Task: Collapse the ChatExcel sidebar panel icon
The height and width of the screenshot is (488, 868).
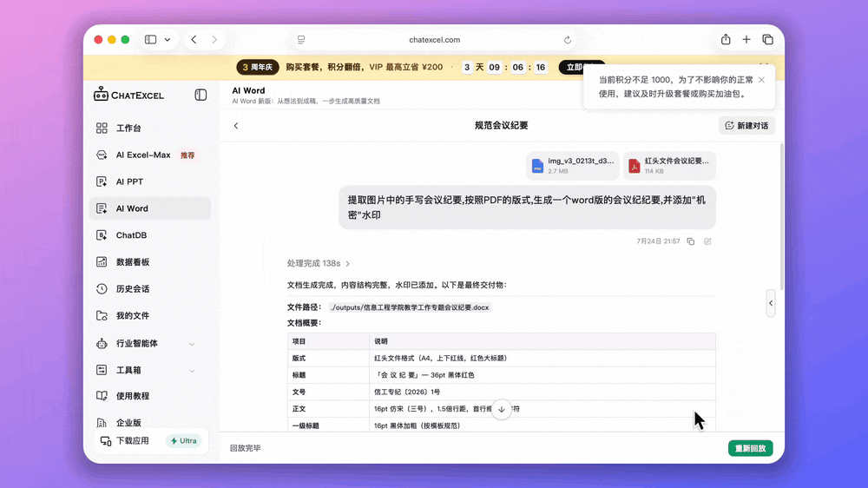Action: pyautogui.click(x=201, y=95)
